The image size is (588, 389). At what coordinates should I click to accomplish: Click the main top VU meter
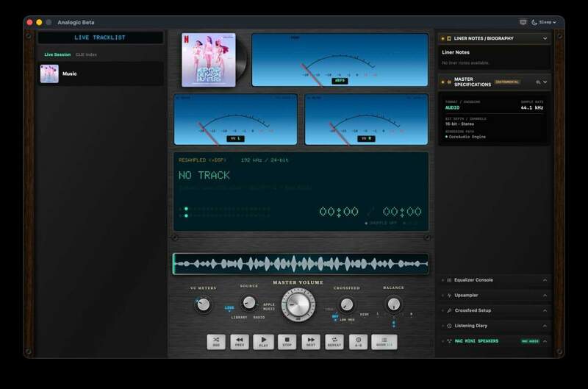coord(340,60)
